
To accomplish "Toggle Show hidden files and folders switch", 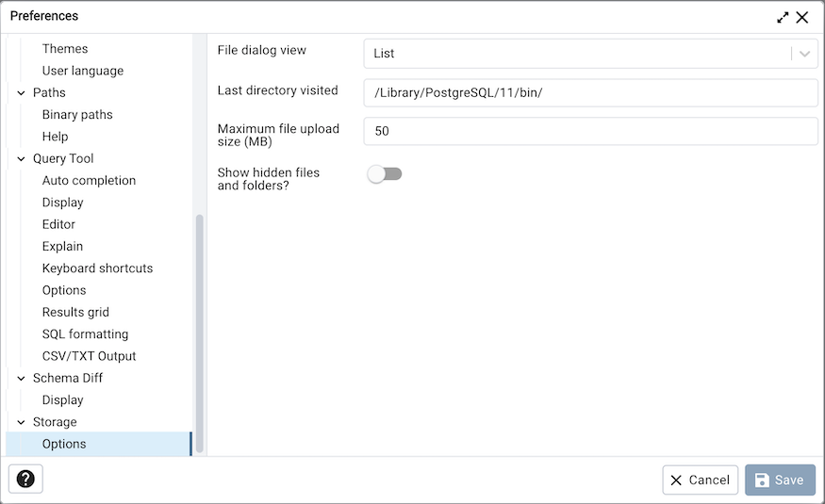I will 385,174.
